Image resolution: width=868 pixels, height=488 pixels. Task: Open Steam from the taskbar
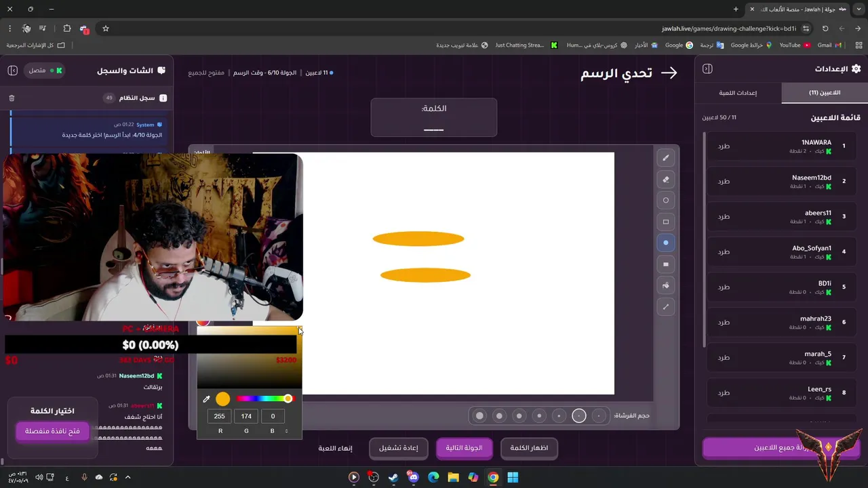[x=393, y=477]
